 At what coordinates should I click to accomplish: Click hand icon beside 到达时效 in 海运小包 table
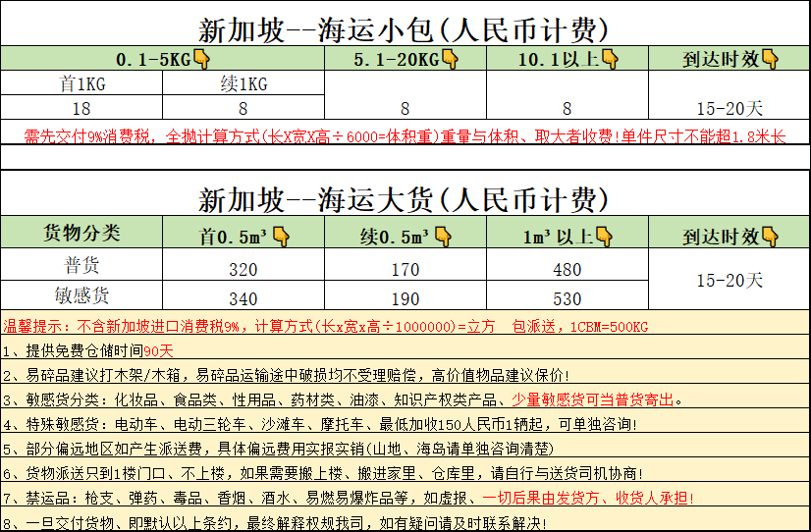[x=769, y=60]
